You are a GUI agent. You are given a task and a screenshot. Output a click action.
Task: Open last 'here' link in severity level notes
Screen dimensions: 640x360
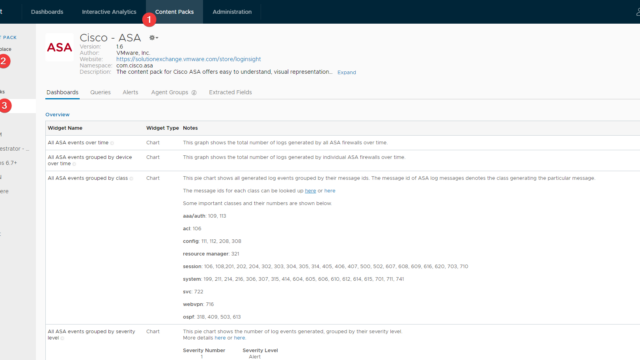click(239, 338)
